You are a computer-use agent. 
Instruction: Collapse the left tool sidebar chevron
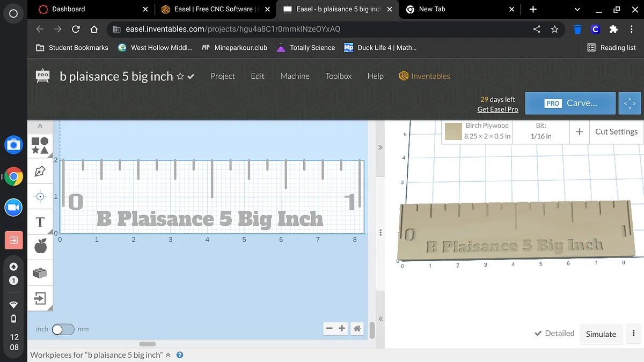click(x=40, y=127)
